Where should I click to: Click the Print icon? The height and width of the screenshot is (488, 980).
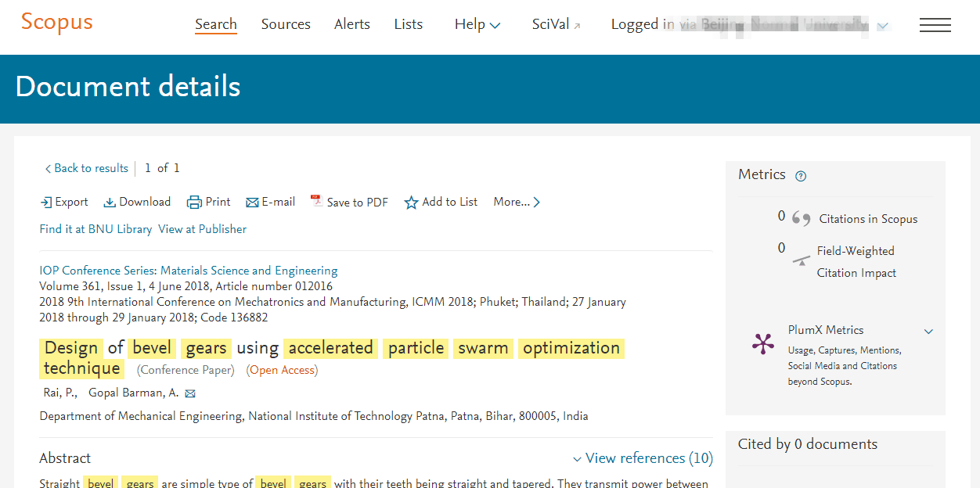[x=194, y=203]
